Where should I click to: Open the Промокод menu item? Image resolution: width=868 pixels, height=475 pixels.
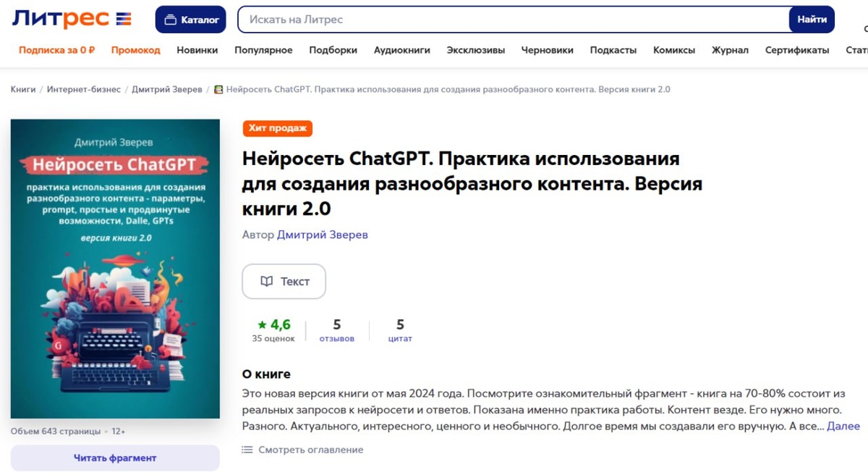[x=135, y=50]
